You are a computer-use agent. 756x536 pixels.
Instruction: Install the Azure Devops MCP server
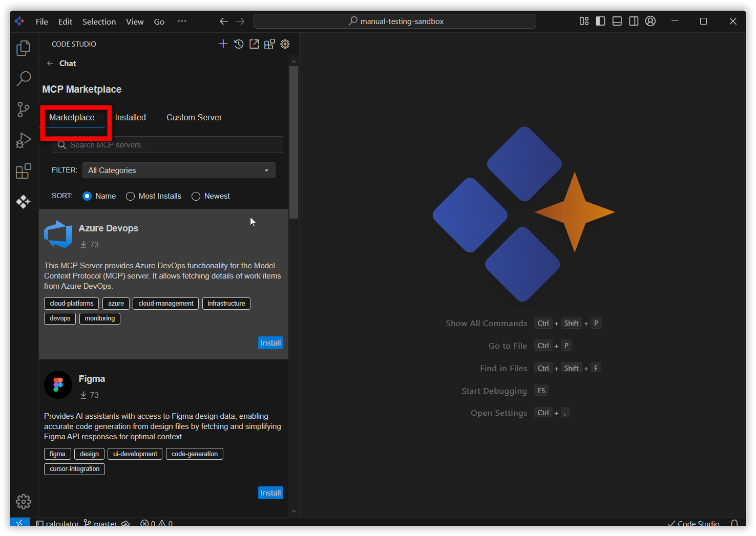point(270,343)
